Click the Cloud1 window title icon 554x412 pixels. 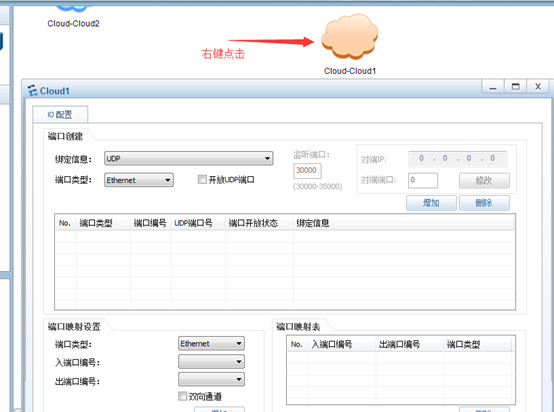click(x=33, y=90)
